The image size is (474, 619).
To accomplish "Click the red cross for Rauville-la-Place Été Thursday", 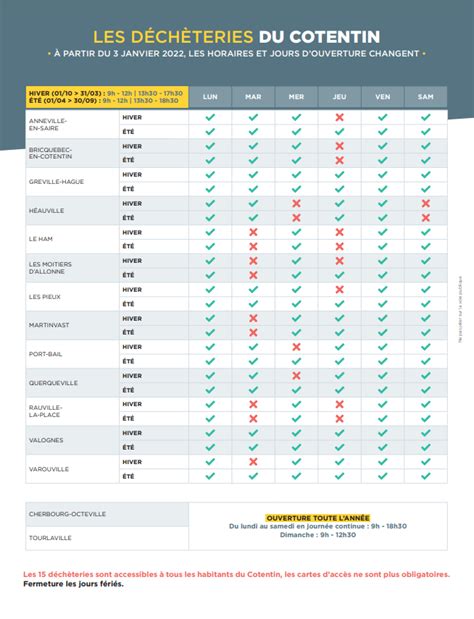I will [x=339, y=418].
